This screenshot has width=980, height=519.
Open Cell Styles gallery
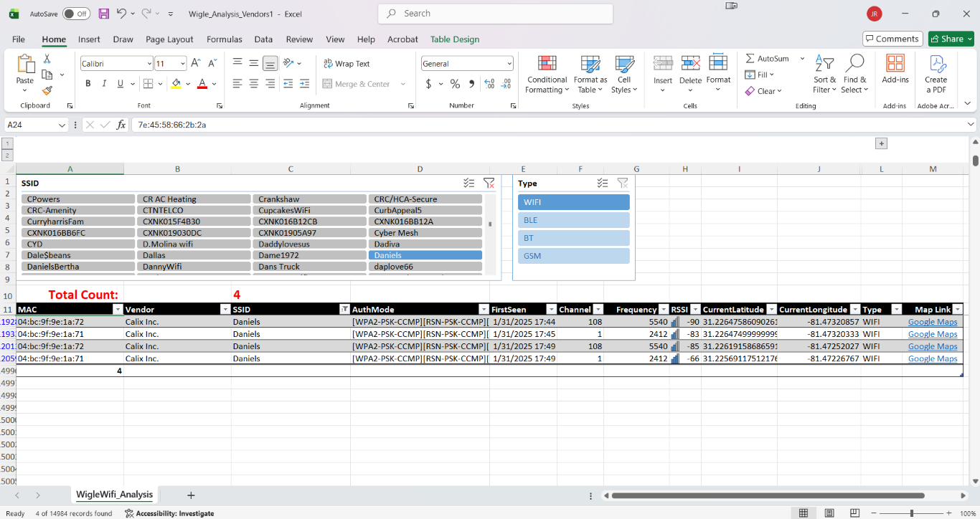(624, 75)
